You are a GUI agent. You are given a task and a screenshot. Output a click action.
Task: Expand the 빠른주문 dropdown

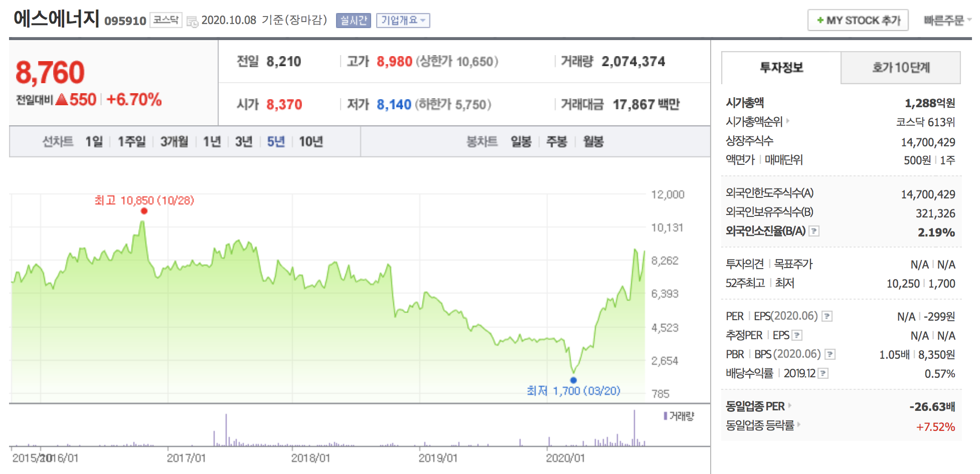click(947, 21)
